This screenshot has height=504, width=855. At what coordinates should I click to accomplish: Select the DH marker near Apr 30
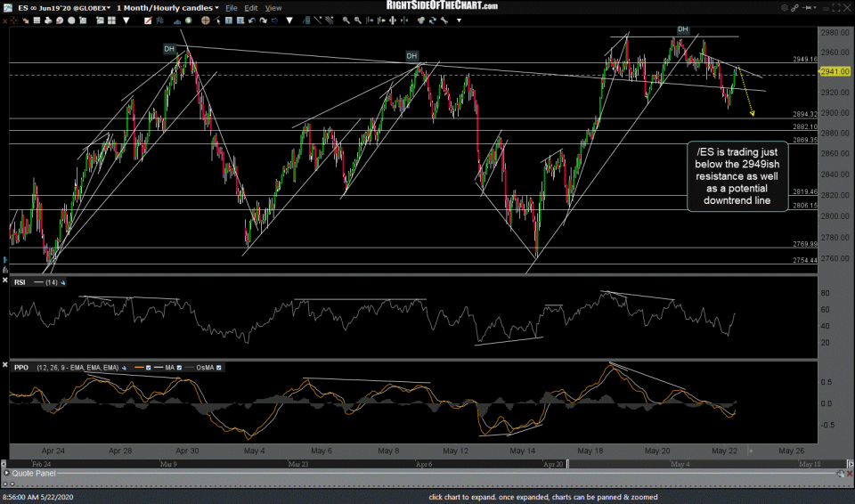coord(169,49)
